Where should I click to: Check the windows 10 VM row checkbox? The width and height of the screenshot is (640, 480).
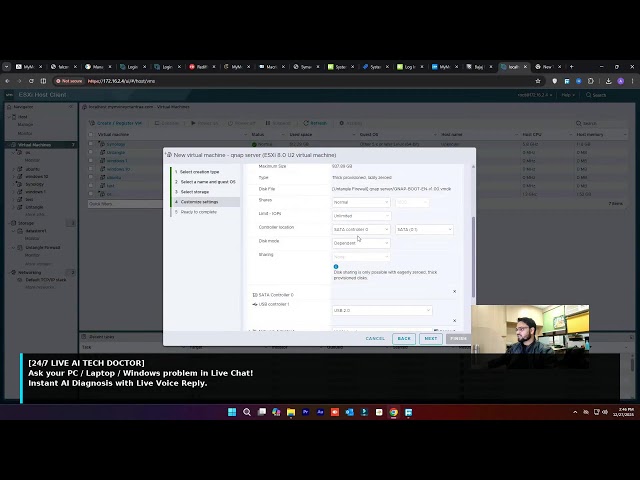(91, 169)
